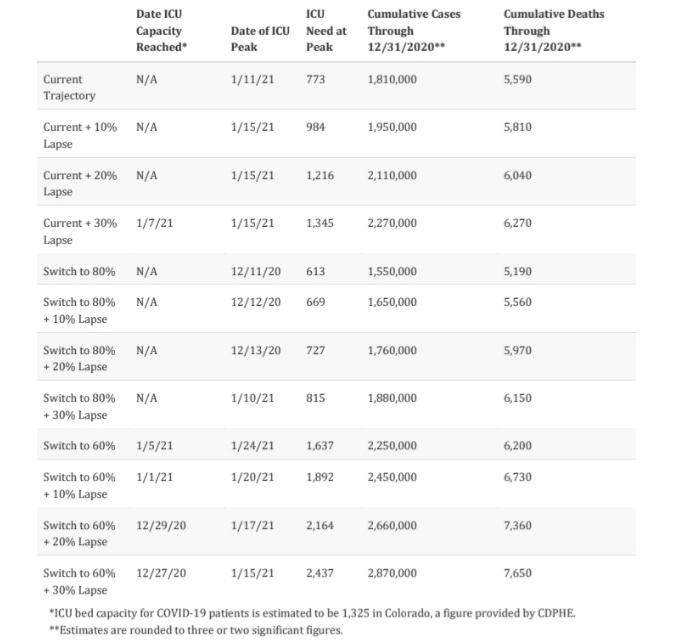
Task: Click the ICU need value 1,892
Action: pyautogui.click(x=320, y=477)
